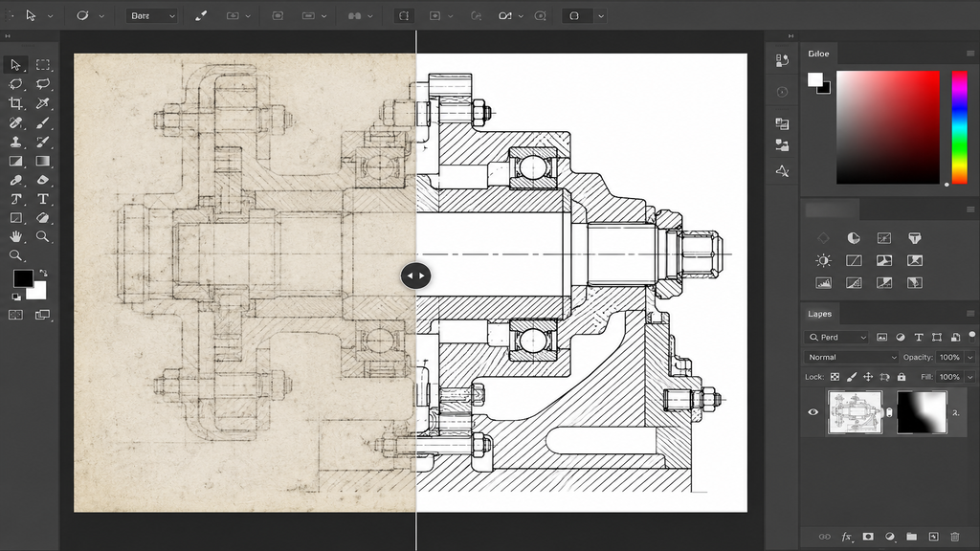Toggle lock image pixels brush icon
The image size is (980, 551).
click(851, 377)
